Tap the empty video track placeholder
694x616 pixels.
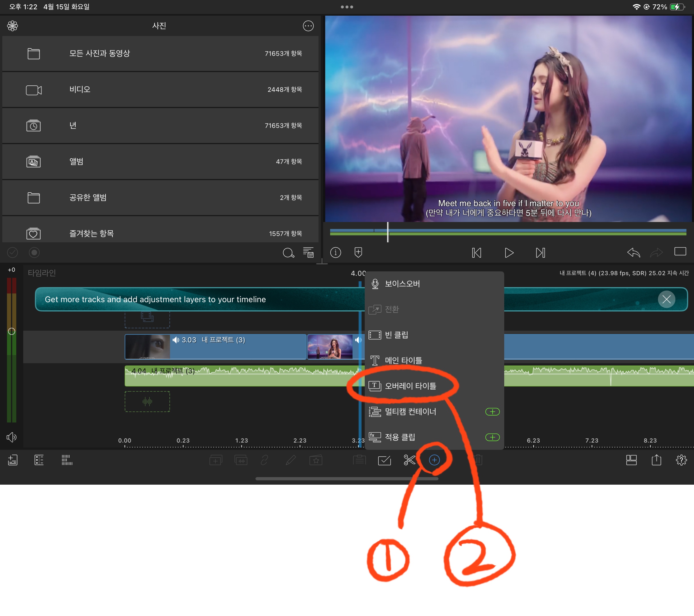tap(147, 319)
